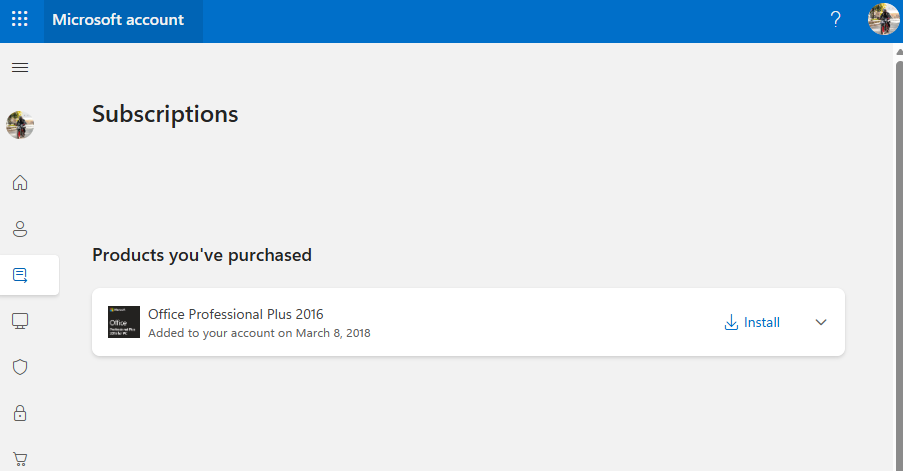This screenshot has width=903, height=471.
Task: Expand the Office Professional Plus details chevron
Action: pos(821,322)
